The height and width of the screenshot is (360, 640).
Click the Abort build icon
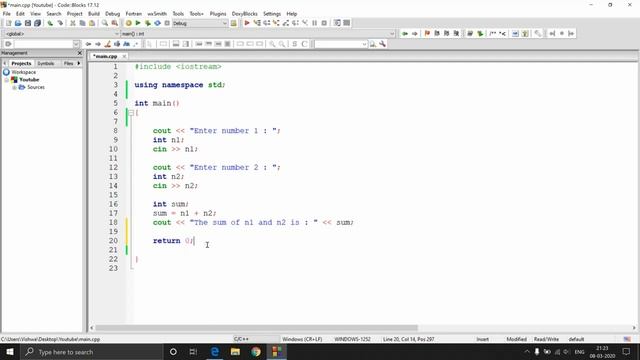[167, 23]
